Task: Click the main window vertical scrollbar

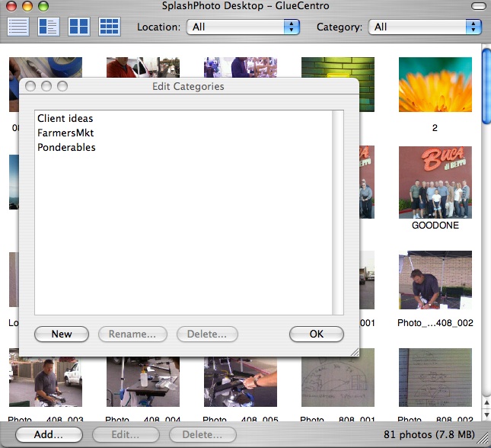Action: (486, 229)
